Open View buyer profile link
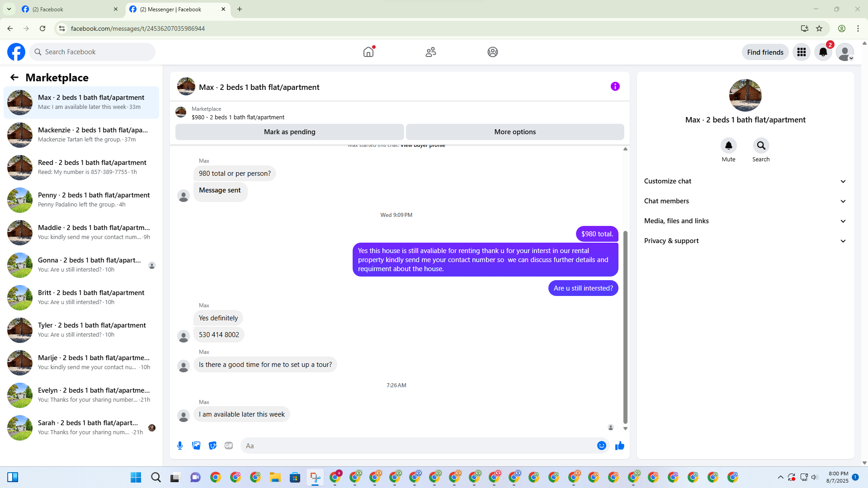 coord(423,145)
